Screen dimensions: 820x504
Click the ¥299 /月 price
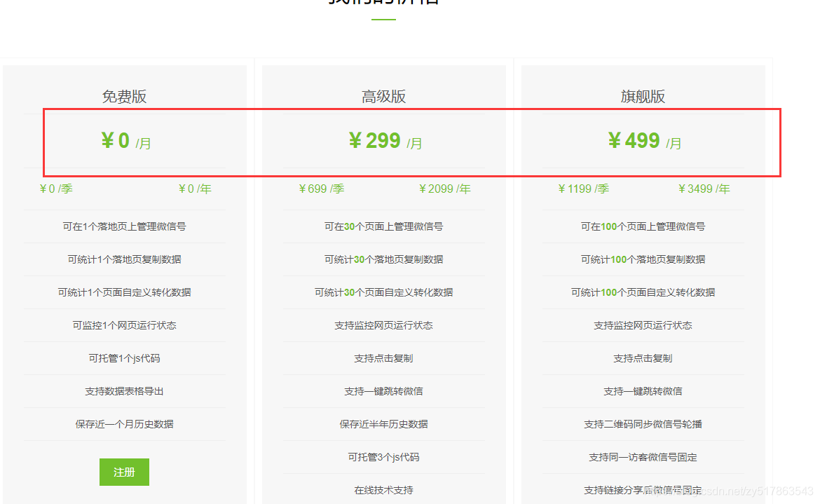(385, 141)
